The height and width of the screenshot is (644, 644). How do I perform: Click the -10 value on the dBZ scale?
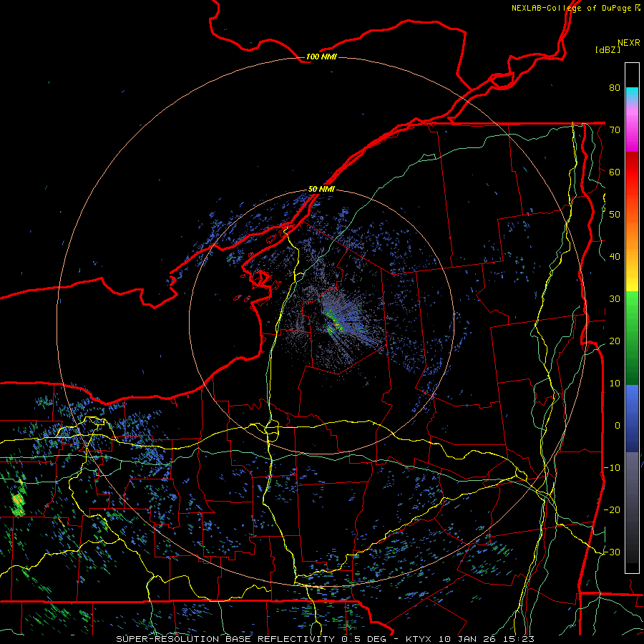click(612, 467)
